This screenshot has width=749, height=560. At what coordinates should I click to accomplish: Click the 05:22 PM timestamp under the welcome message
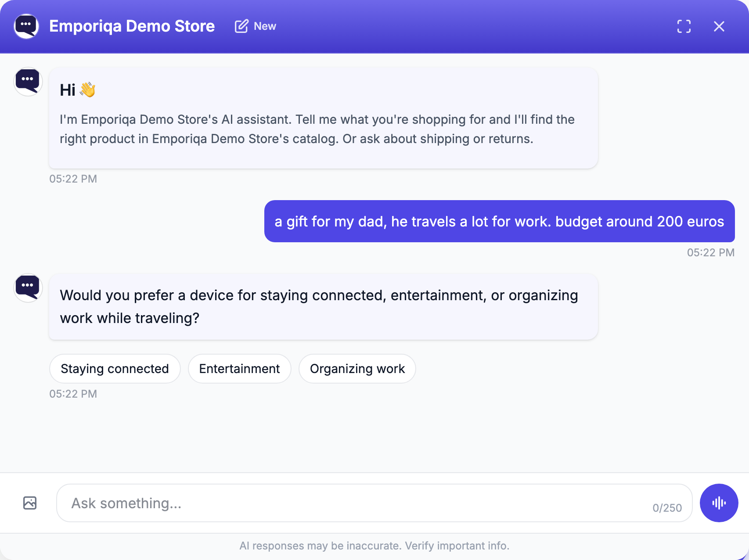click(x=73, y=179)
